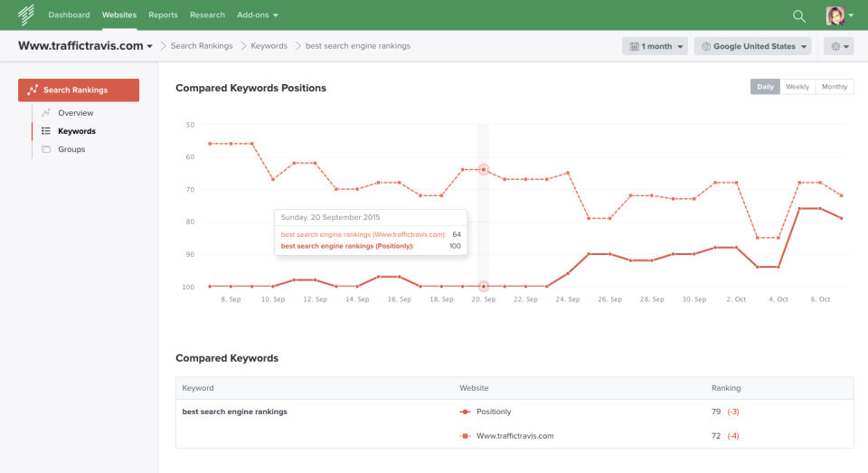The height and width of the screenshot is (473, 868).
Task: Expand the 1 month date range dropdown
Action: (x=655, y=46)
